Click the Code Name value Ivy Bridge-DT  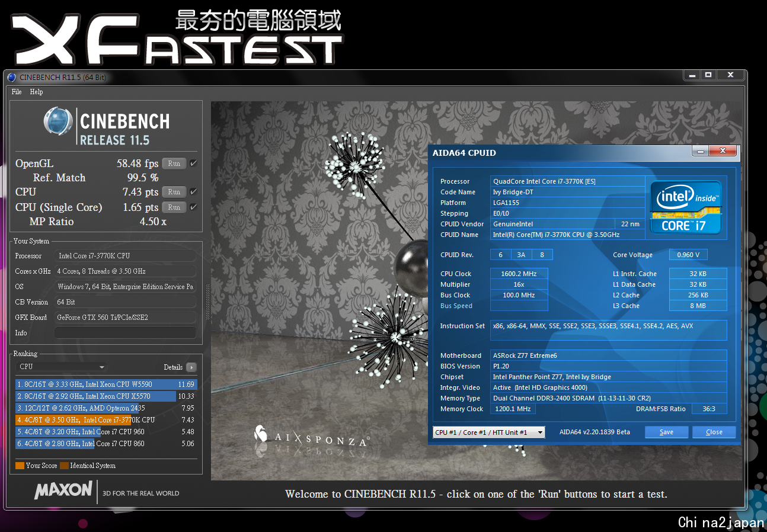pos(568,192)
